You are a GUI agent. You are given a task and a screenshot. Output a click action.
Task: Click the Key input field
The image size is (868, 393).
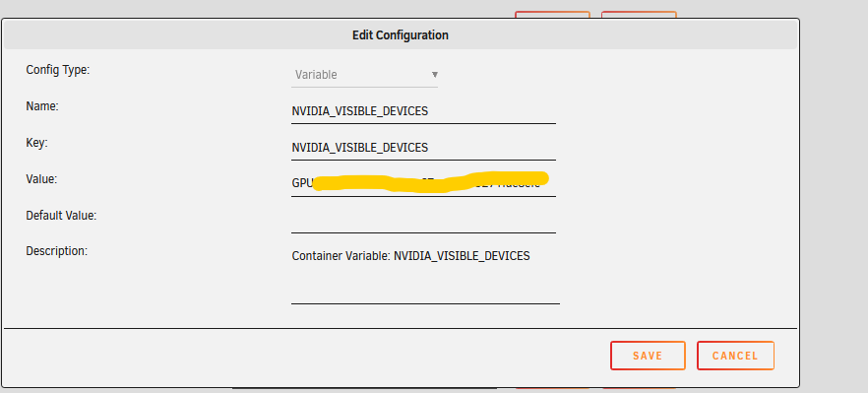pyautogui.click(x=423, y=148)
